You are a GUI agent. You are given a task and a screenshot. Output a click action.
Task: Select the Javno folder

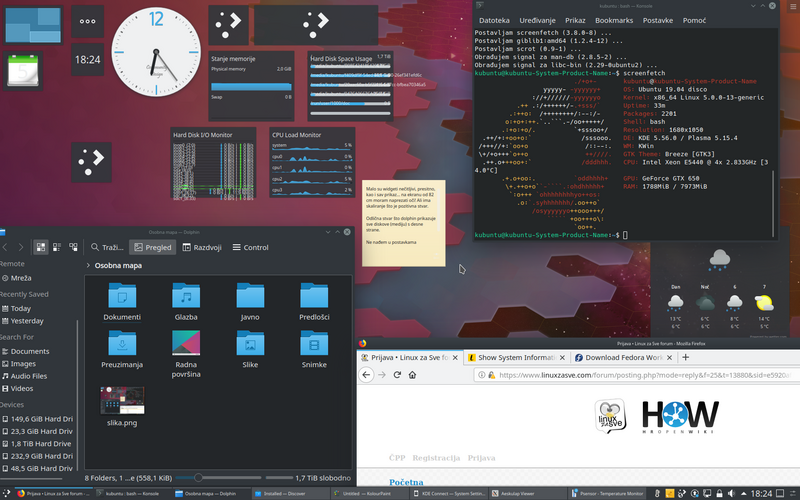coord(250,302)
